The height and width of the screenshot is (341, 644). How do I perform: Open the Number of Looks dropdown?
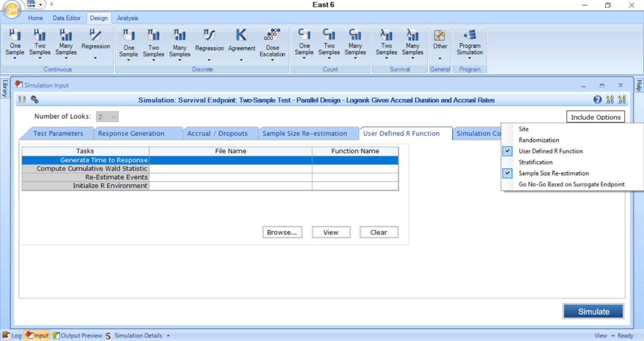113,116
